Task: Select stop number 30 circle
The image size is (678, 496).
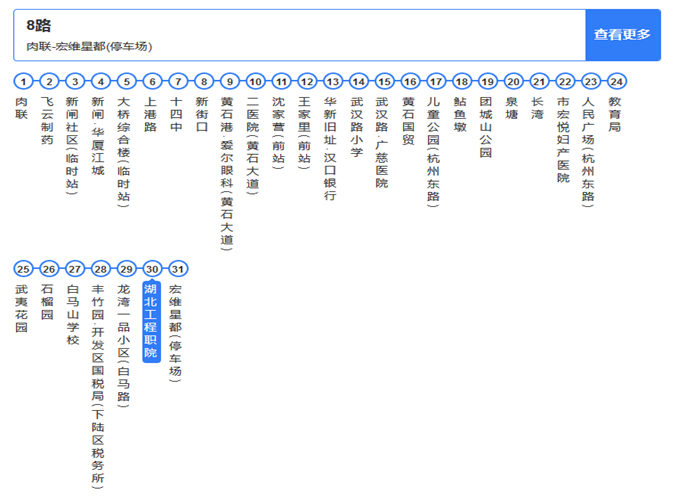Action: click(x=152, y=269)
